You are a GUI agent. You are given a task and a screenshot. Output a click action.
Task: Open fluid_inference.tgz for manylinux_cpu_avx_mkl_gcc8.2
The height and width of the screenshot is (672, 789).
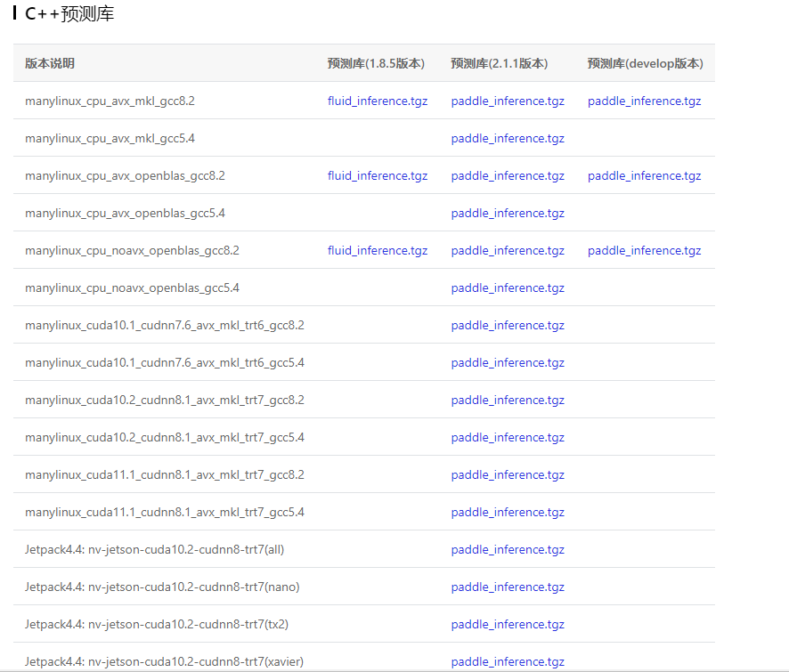coord(378,101)
